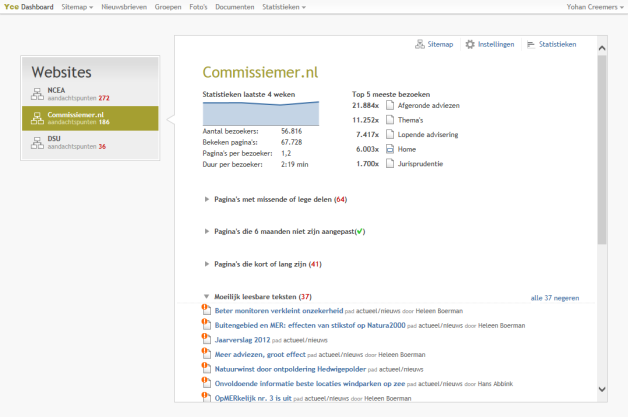Click the Home page icon
628x417 pixels.
click(390, 149)
